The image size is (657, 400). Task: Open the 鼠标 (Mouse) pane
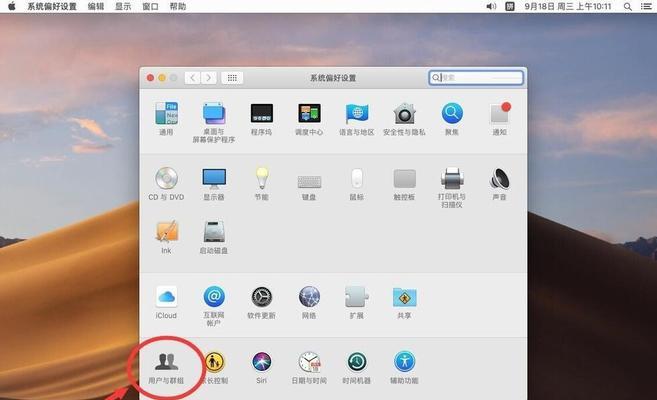coord(357,183)
